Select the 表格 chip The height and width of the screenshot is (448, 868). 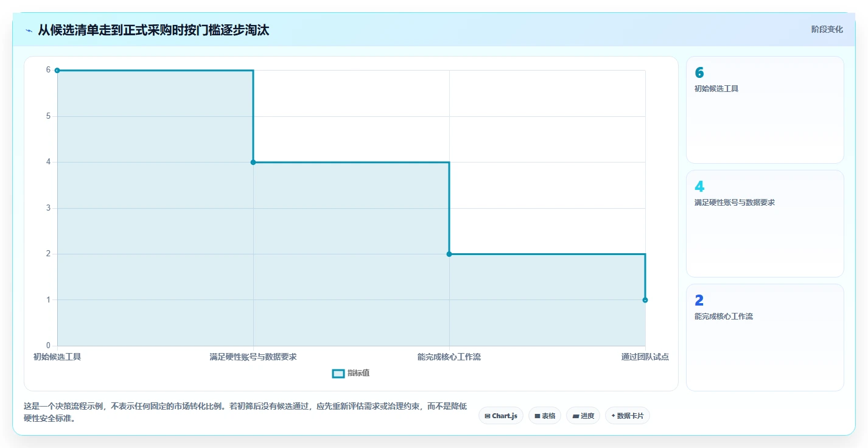[x=545, y=416]
